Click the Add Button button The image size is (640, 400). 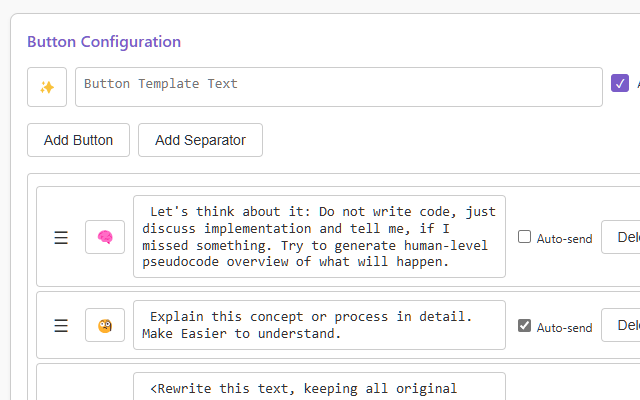coord(79,140)
